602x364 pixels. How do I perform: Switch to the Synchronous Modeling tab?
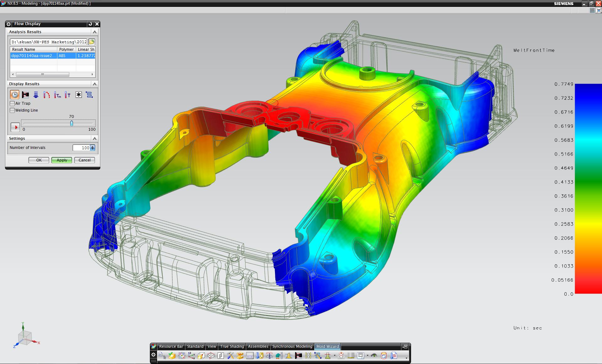292,346
